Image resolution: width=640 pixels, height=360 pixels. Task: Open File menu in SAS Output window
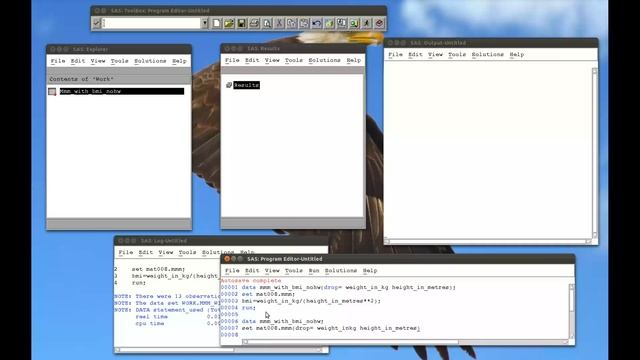point(395,54)
